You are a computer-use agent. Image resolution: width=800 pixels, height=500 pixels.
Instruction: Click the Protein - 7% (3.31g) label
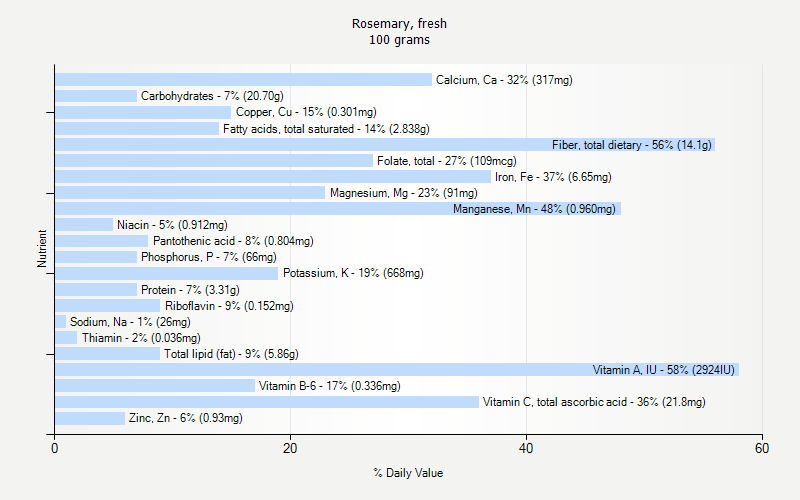190,290
